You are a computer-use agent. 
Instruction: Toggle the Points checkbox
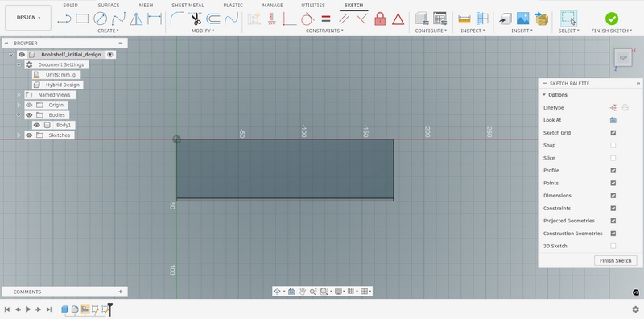click(x=613, y=183)
